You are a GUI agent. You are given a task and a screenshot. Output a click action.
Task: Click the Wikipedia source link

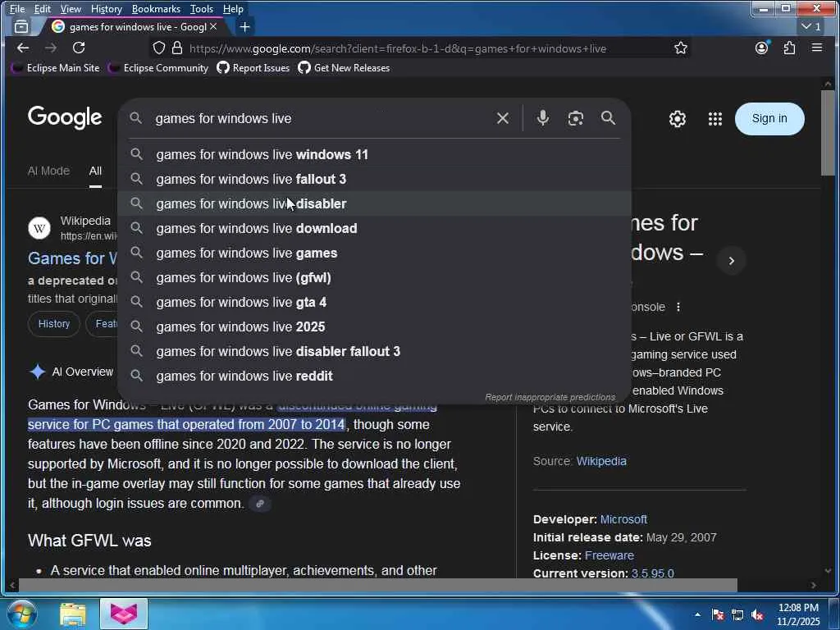pyautogui.click(x=601, y=461)
